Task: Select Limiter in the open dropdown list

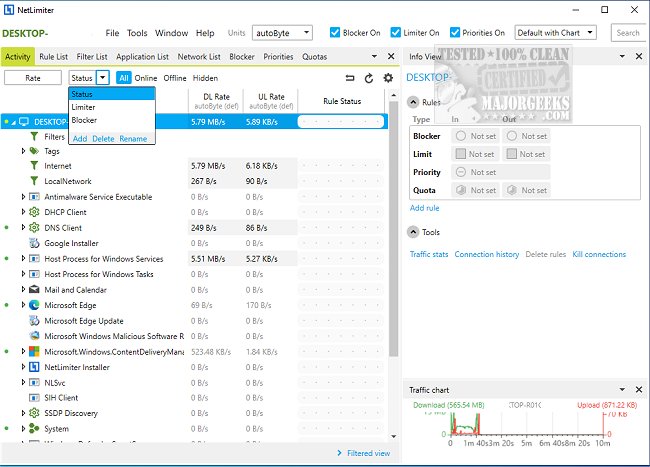Action: pos(84,107)
